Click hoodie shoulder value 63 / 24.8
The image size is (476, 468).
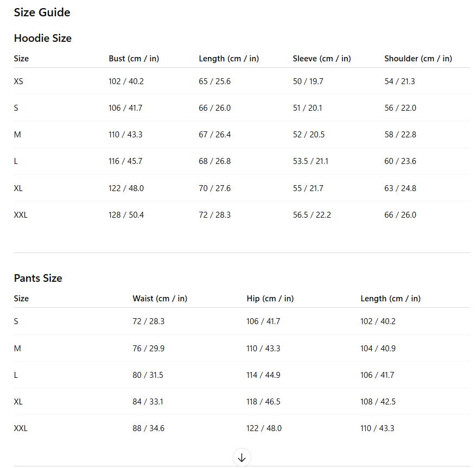400,188
